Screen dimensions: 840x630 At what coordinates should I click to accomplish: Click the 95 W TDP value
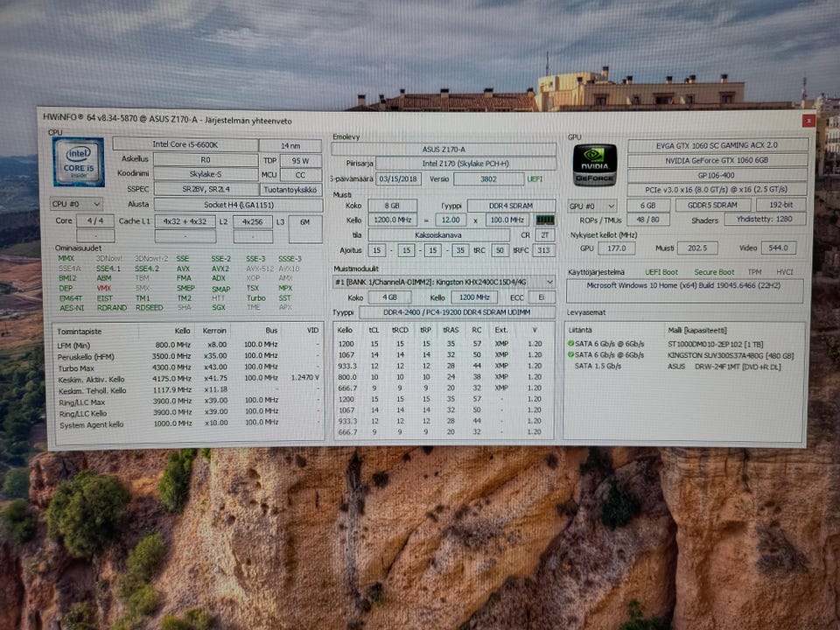point(300,161)
